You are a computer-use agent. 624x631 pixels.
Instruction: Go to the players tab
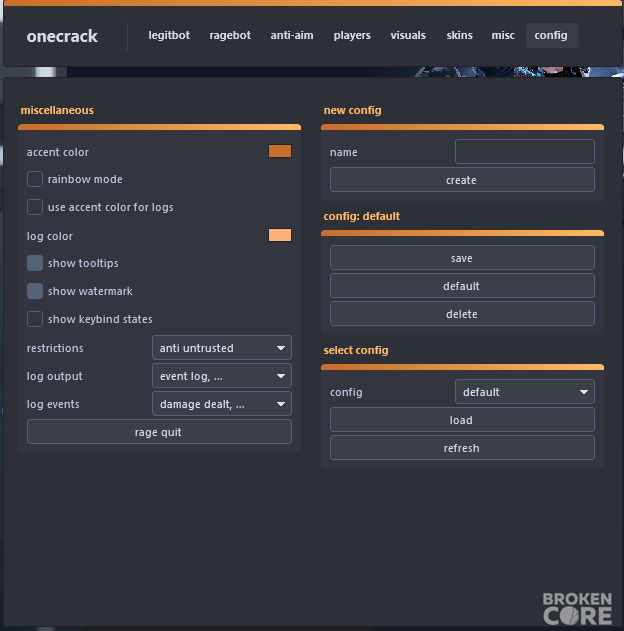tap(352, 35)
